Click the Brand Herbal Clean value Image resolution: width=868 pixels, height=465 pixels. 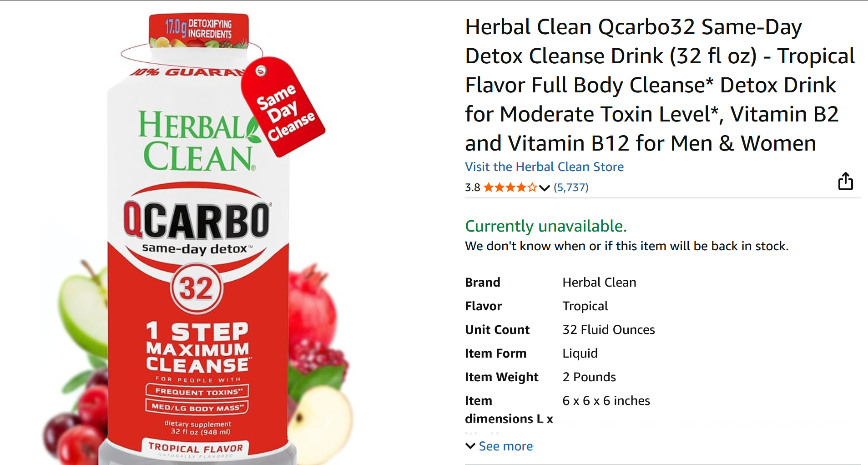[599, 282]
